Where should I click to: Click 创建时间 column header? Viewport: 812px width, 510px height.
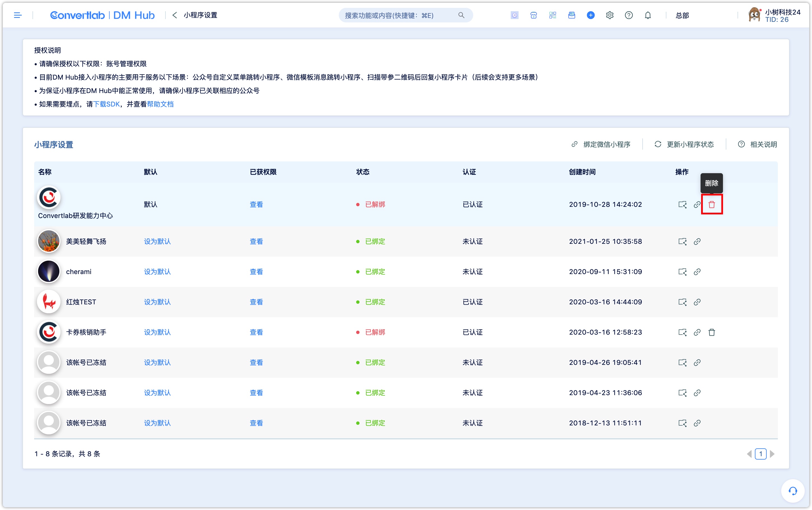point(582,172)
